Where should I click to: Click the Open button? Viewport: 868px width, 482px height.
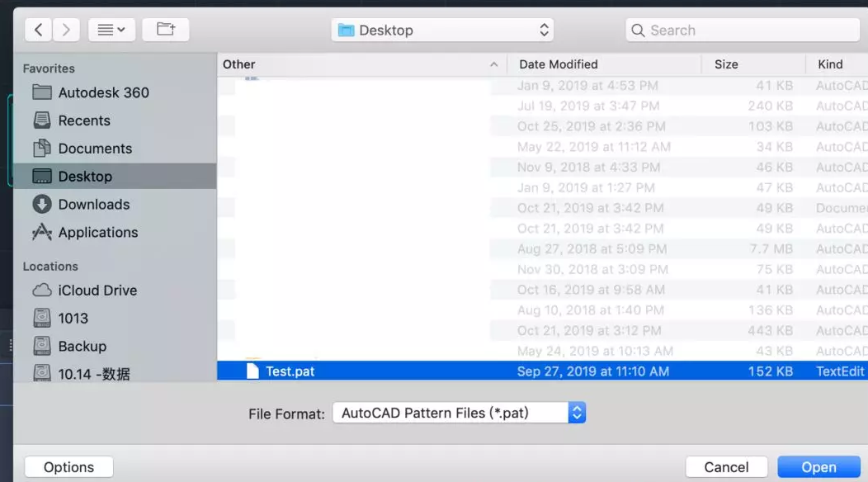click(818, 467)
